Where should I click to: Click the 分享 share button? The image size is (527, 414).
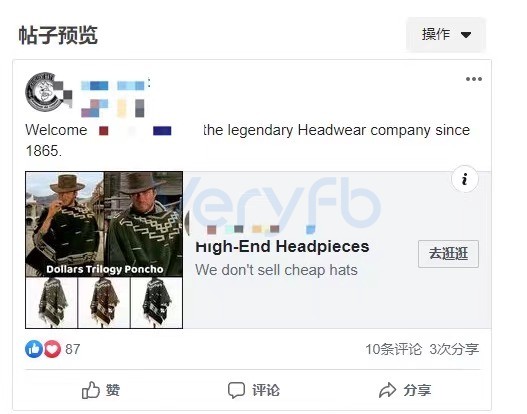tap(405, 390)
